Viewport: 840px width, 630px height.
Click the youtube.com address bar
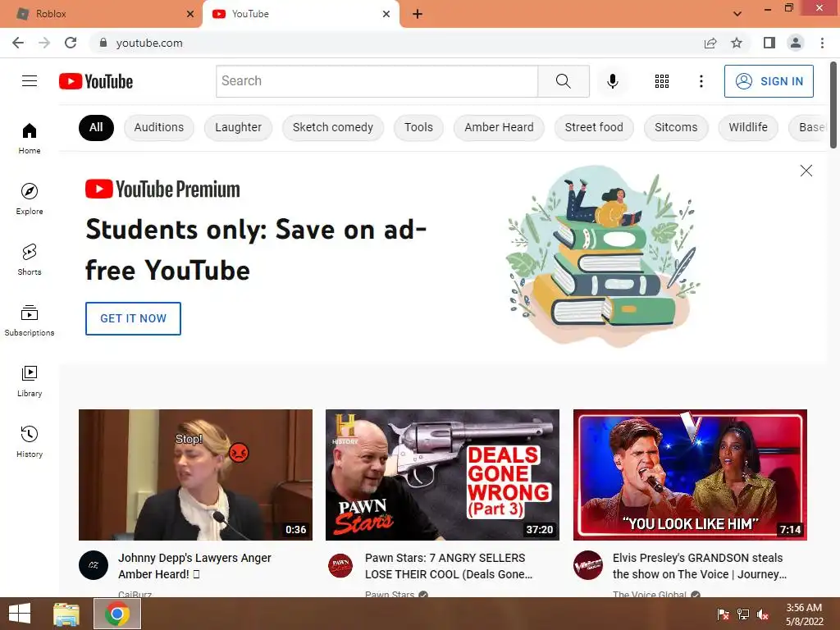396,43
